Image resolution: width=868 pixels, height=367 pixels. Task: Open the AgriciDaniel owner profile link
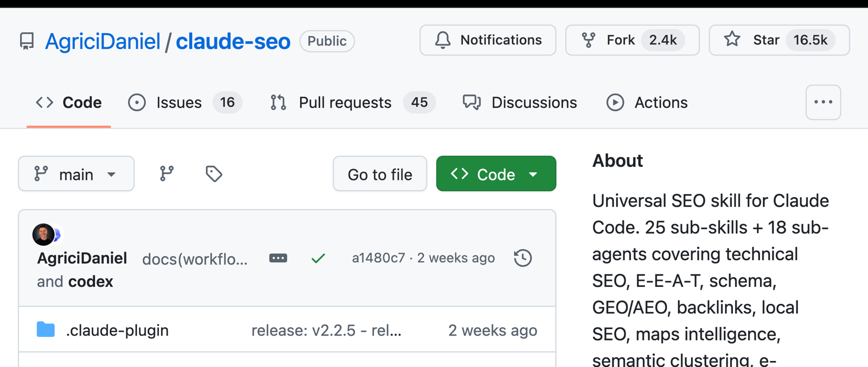[x=103, y=41]
